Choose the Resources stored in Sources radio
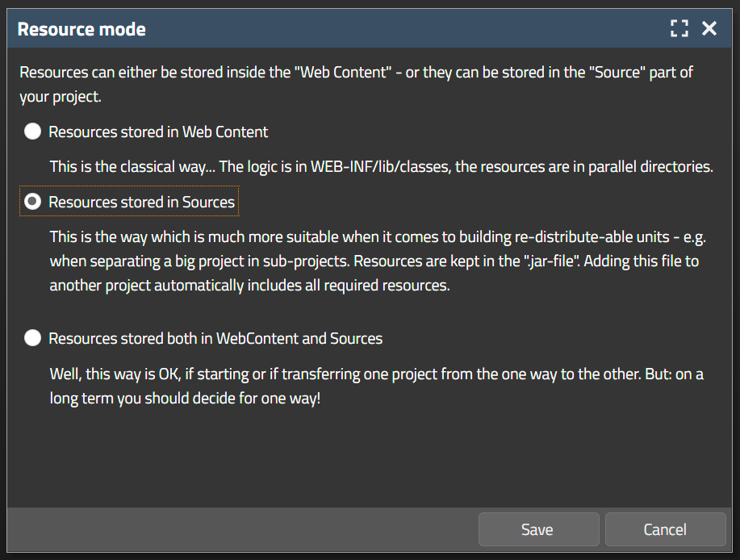The width and height of the screenshot is (740, 560). click(x=32, y=202)
